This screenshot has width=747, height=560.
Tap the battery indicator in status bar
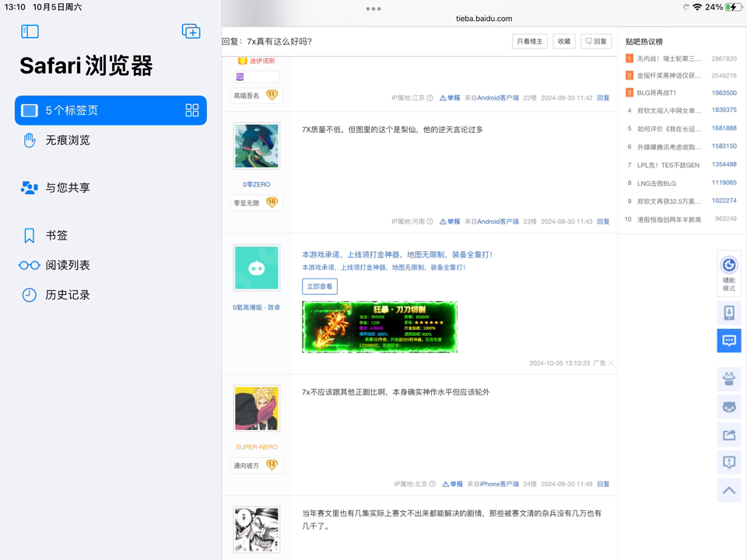(733, 7)
